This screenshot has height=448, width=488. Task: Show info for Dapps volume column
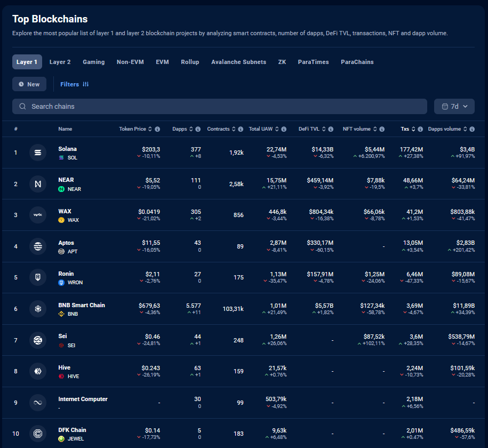pyautogui.click(x=472, y=129)
